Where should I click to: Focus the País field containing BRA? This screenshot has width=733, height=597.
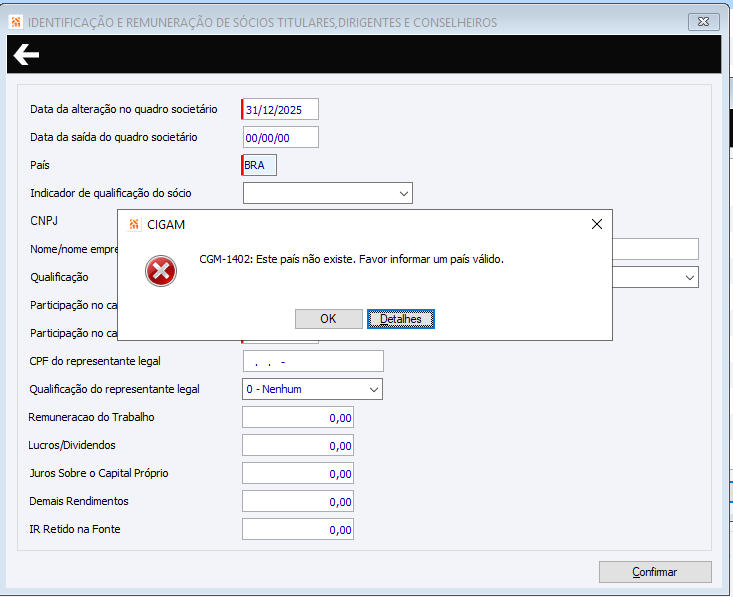pos(259,165)
